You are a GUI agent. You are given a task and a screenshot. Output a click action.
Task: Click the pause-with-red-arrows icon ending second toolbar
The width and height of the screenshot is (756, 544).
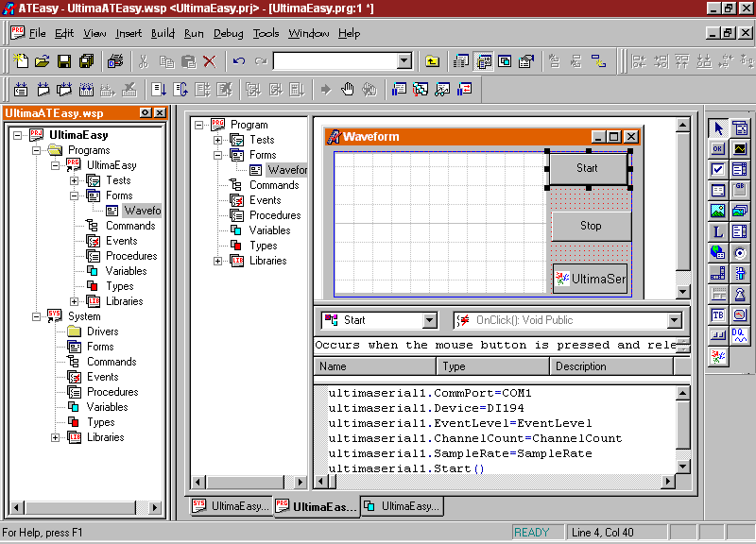click(465, 89)
